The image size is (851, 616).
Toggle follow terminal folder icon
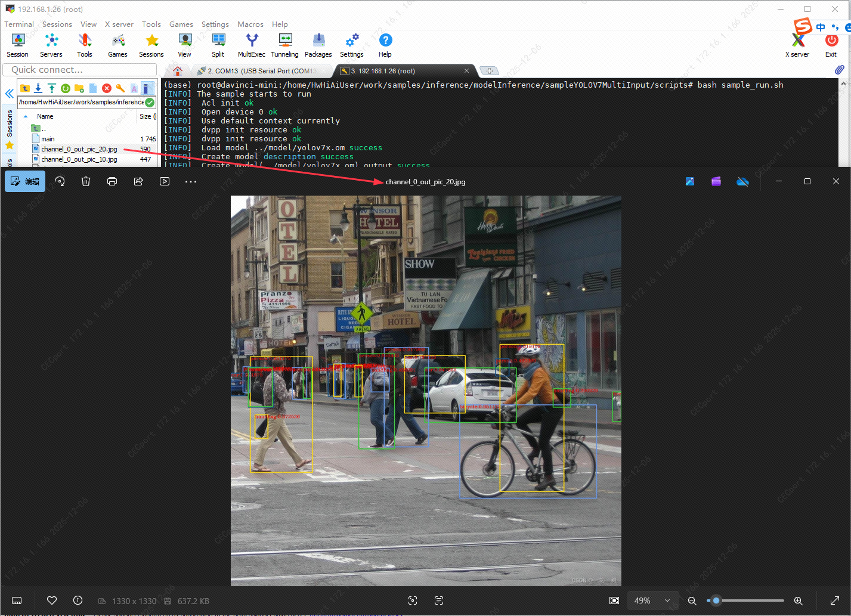point(147,88)
